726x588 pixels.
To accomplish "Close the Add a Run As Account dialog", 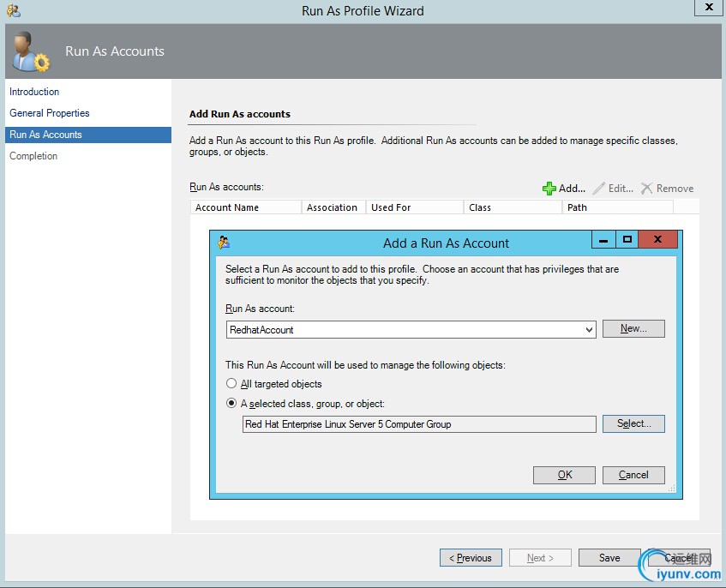I will pyautogui.click(x=657, y=239).
